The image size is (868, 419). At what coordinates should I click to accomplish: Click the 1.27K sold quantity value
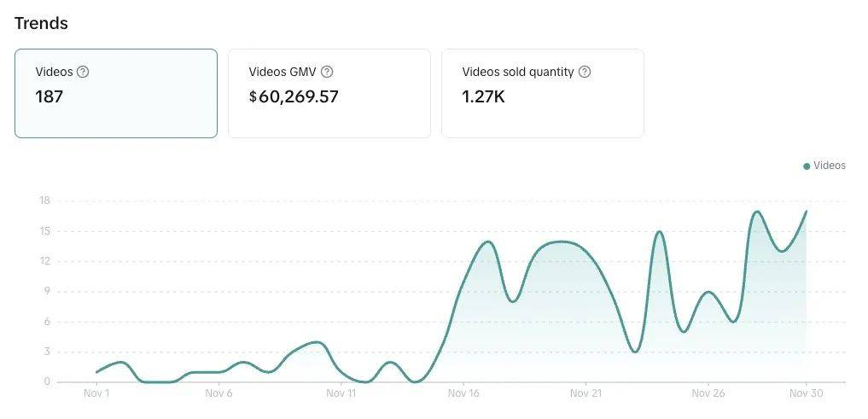coord(483,96)
